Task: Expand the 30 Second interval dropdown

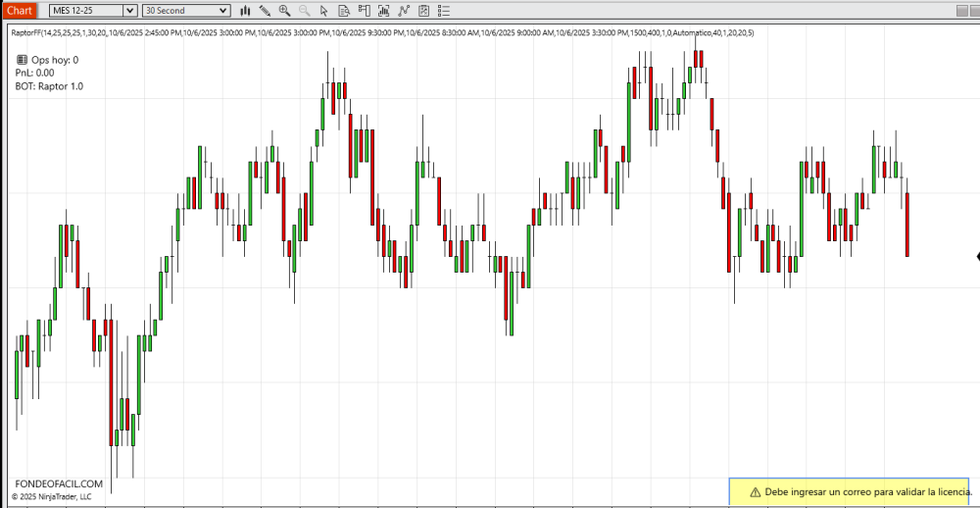Action: (x=223, y=11)
